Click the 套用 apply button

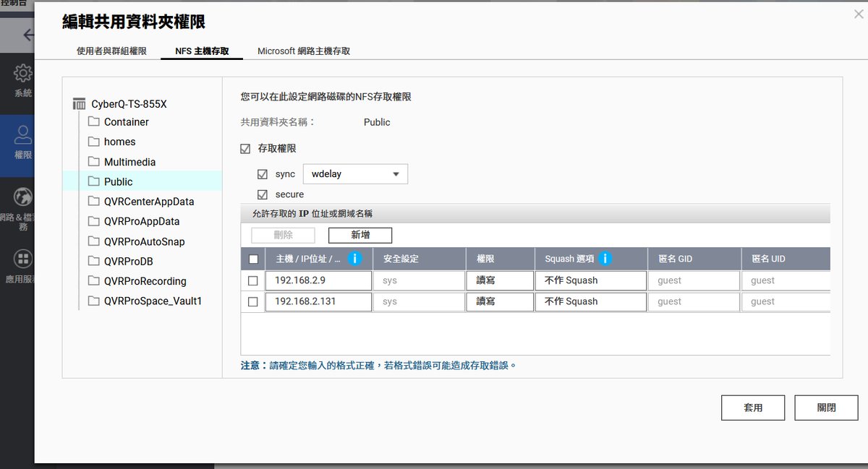[753, 408]
